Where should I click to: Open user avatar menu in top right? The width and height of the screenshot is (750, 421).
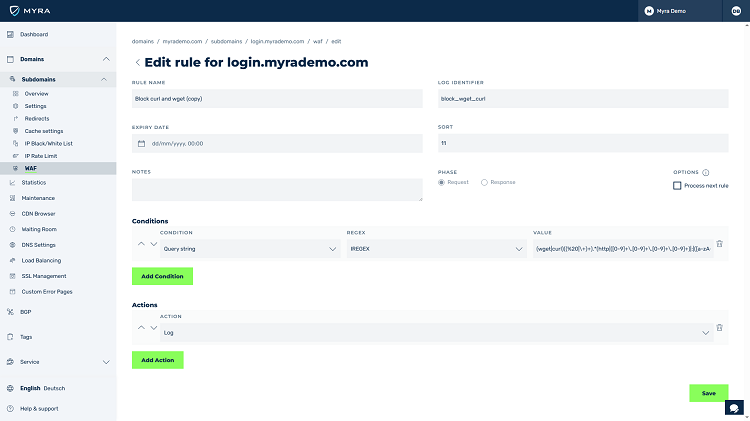click(x=736, y=11)
